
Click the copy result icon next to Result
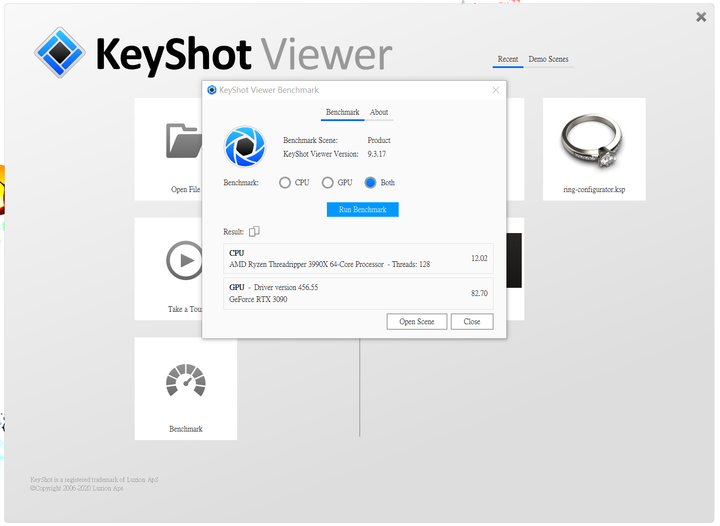pyautogui.click(x=254, y=231)
